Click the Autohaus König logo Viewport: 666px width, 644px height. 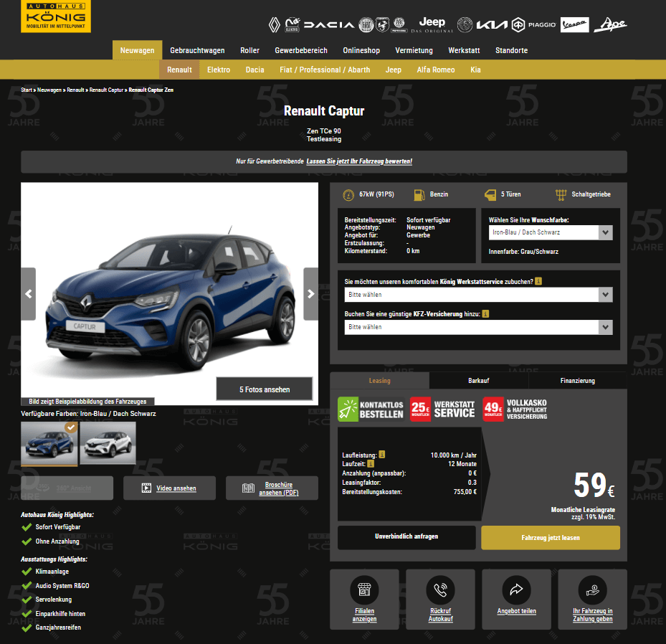pyautogui.click(x=56, y=16)
